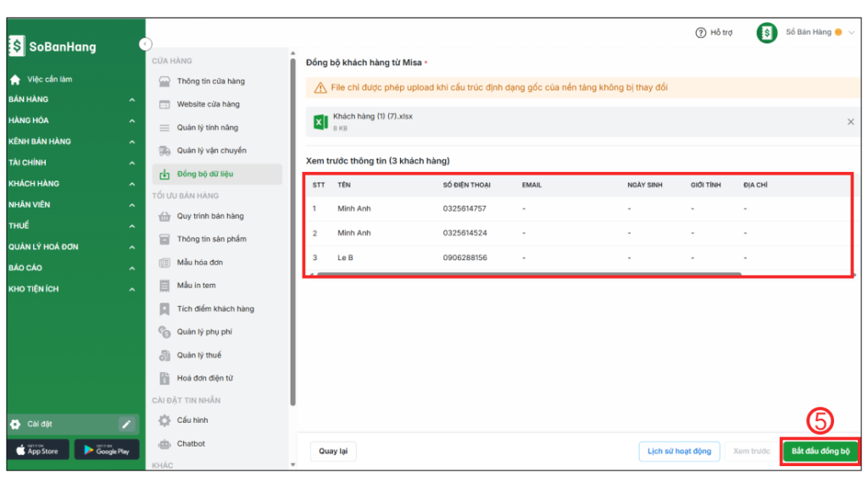Open Đồng bộ dữ liệu settings item
The width and height of the screenshot is (868, 489).
(x=204, y=174)
